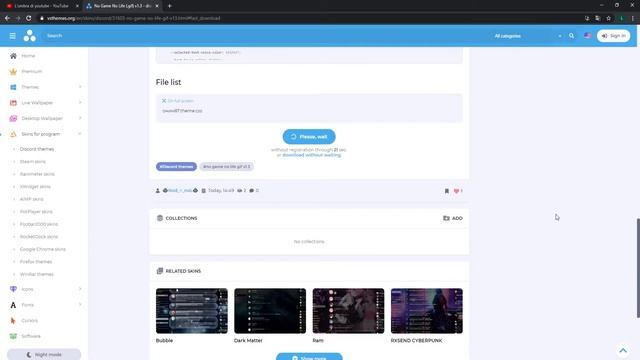The image size is (640, 360).
Task: Click the browser address bar
Action: 310,18
